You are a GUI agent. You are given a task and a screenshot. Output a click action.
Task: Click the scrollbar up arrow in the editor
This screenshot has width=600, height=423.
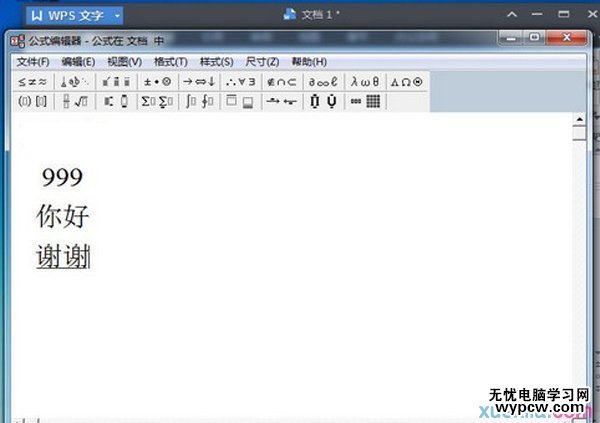click(579, 120)
